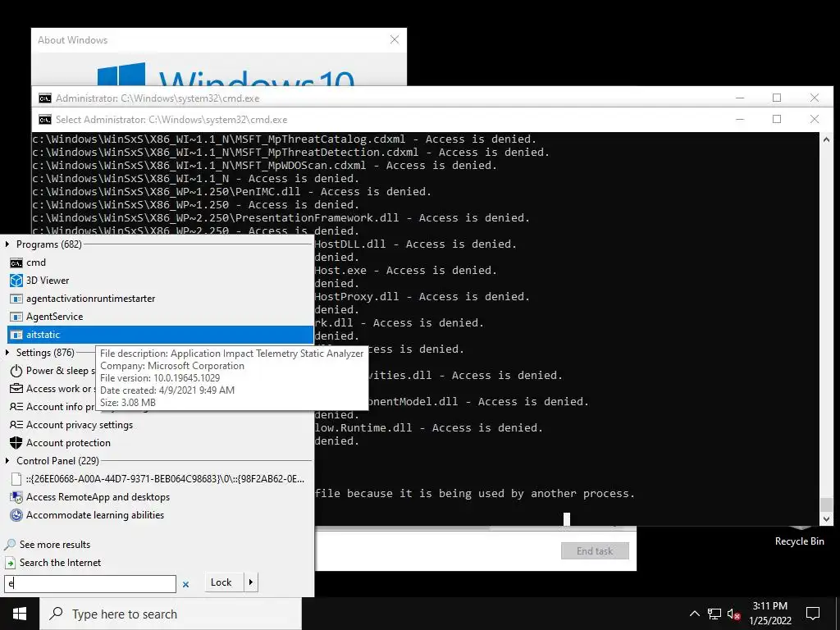
Task: Open Power & sleep settings entry
Action: [x=52, y=371]
